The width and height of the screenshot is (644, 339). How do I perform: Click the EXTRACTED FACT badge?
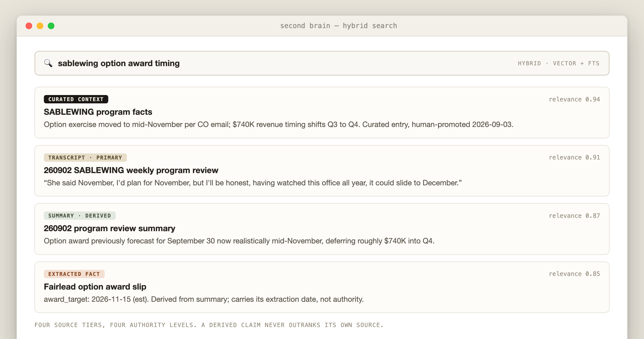(74, 274)
